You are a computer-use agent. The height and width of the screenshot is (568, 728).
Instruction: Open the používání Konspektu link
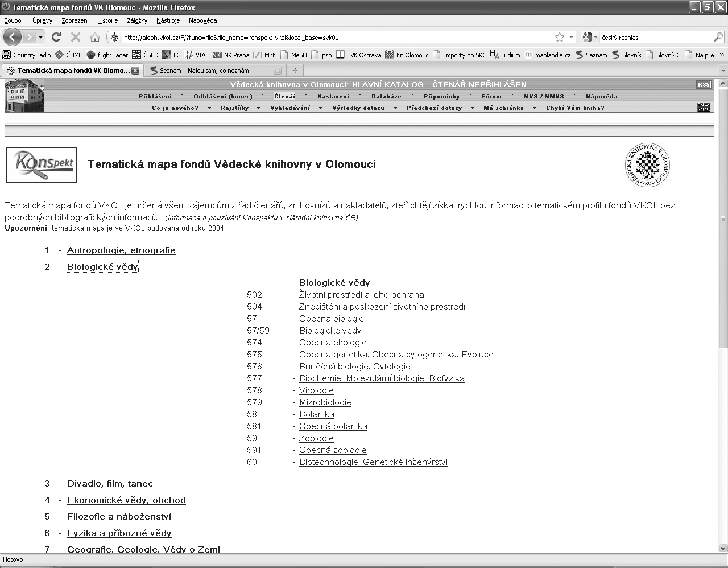click(x=243, y=217)
